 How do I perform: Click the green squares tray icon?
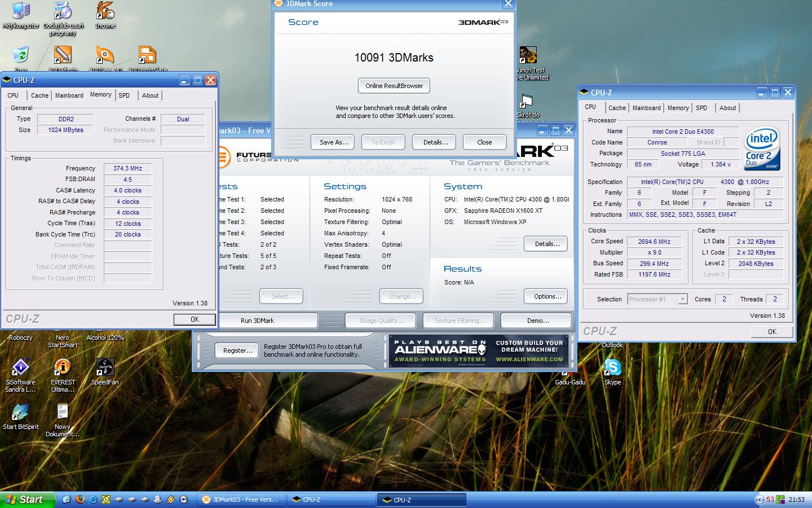pos(781,500)
